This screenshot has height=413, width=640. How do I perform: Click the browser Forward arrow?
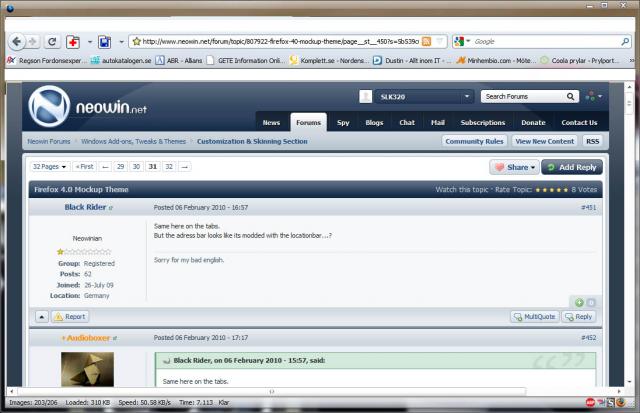click(32, 41)
